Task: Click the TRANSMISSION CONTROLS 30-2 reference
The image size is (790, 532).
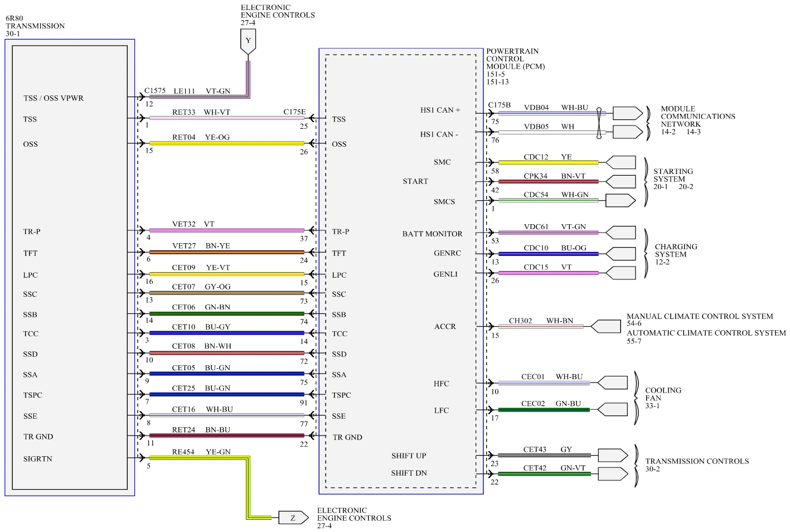Action: point(697,465)
